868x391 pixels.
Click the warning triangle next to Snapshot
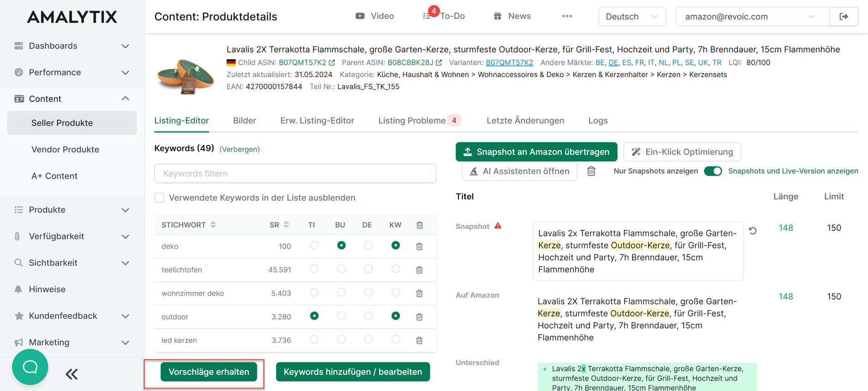pyautogui.click(x=498, y=226)
